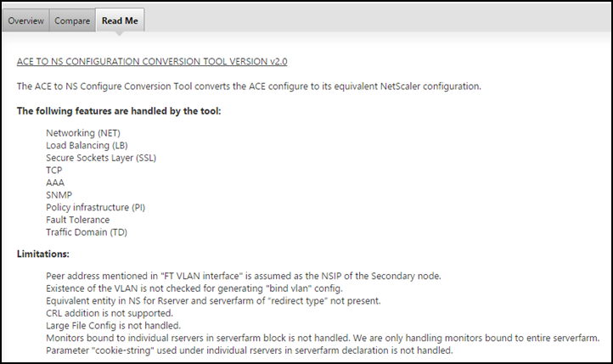Click the TCP feature entry
The width and height of the screenshot is (613, 364).
pos(54,170)
